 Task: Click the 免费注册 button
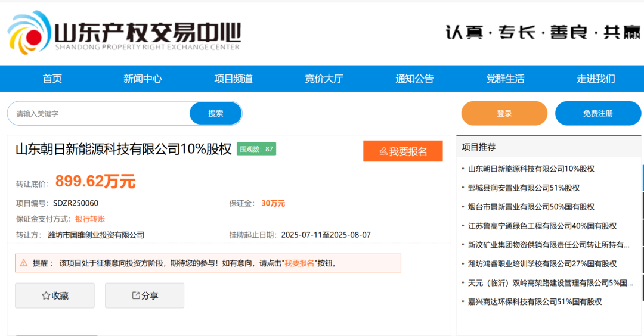598,114
